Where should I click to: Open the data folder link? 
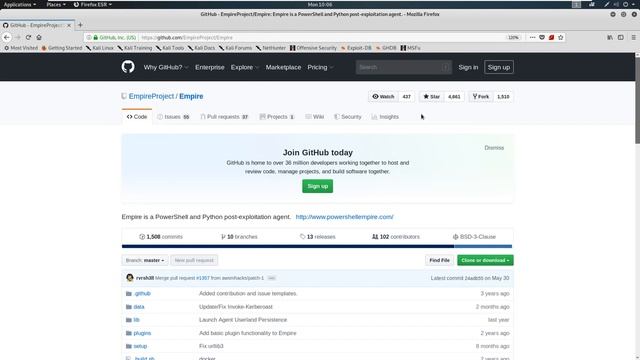[139, 307]
